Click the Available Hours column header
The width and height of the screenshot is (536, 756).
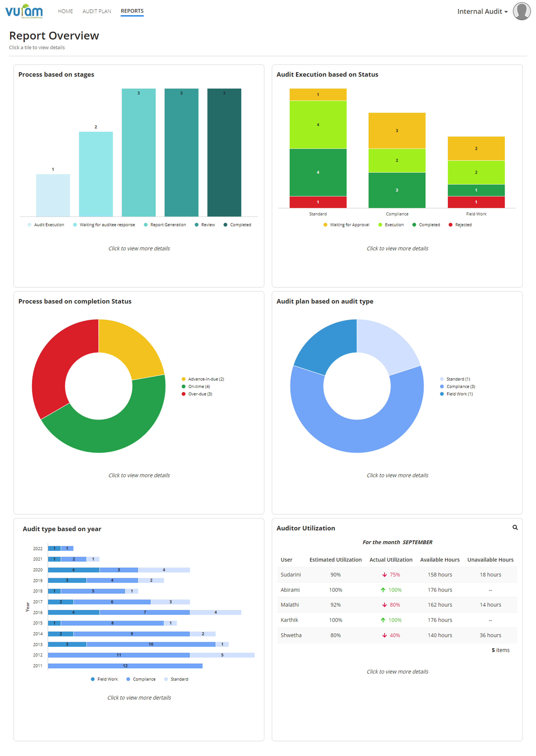440,560
